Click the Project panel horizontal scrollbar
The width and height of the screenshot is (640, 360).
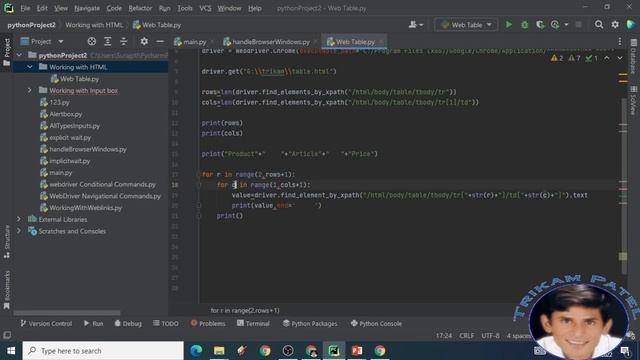67,313
